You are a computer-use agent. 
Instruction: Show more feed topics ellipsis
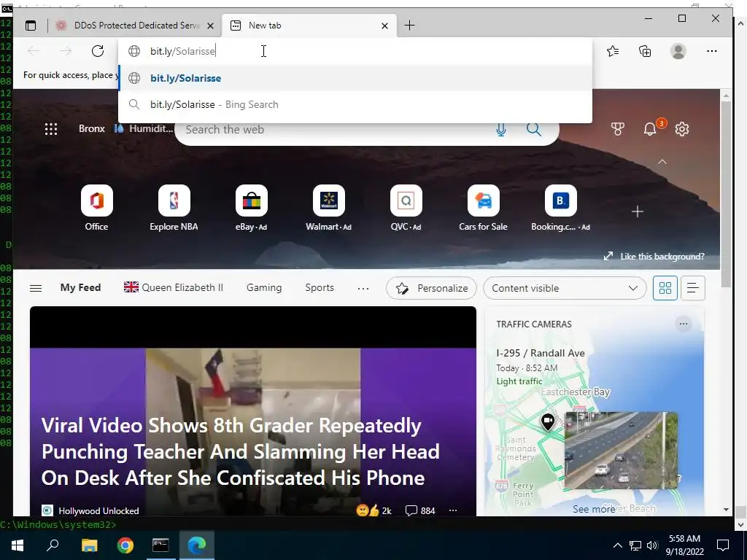tap(363, 288)
